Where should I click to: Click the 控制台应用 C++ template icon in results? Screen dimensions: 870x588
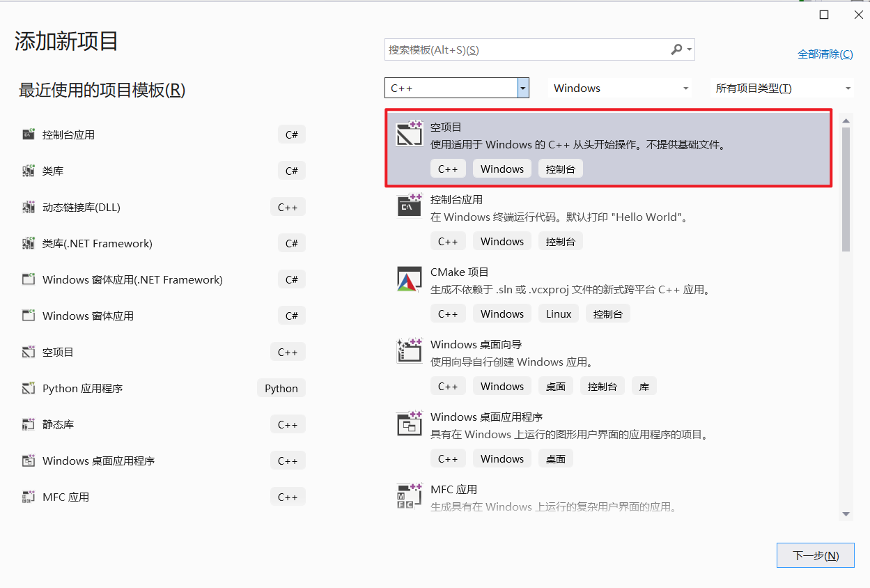(x=410, y=206)
